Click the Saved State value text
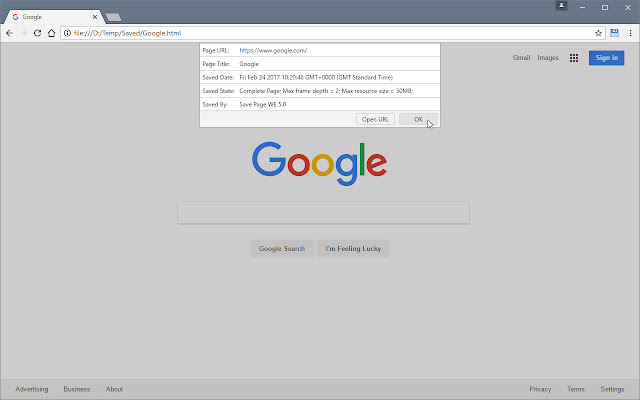Viewport: 640px width, 400px height. pyautogui.click(x=326, y=91)
